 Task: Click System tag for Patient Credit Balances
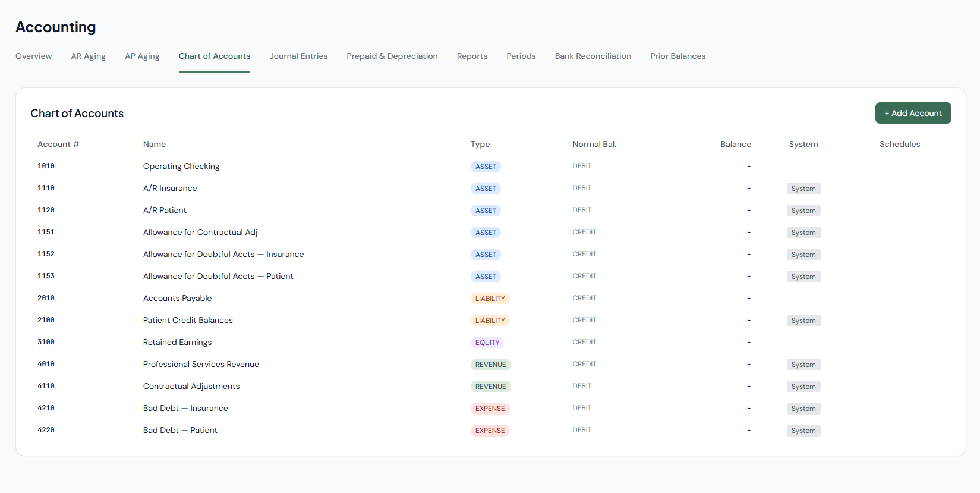tap(803, 321)
